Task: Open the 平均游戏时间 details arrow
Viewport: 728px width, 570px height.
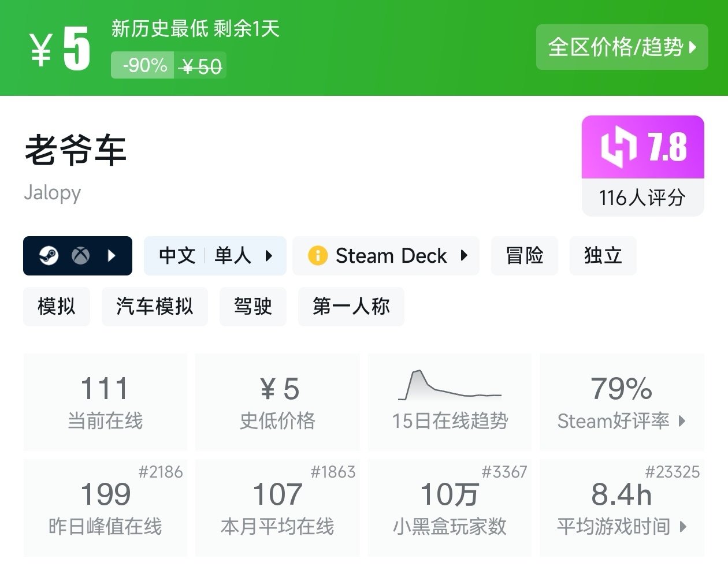Action: 684,526
